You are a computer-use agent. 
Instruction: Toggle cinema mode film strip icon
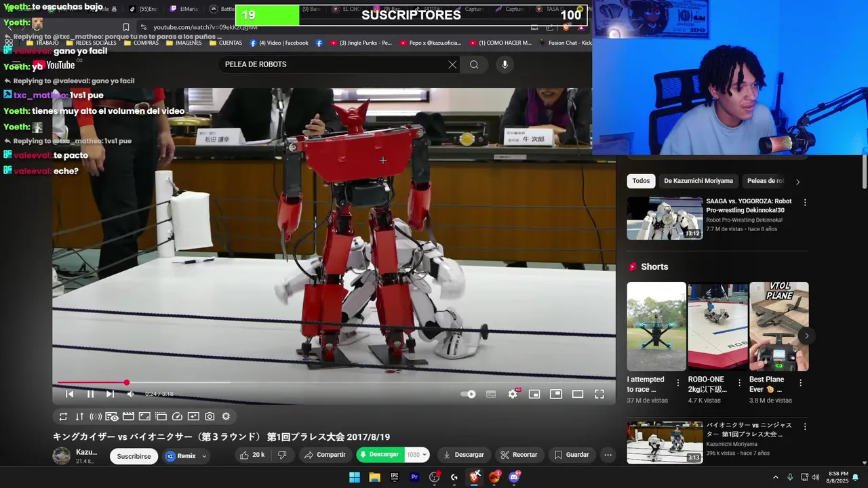coord(128,417)
